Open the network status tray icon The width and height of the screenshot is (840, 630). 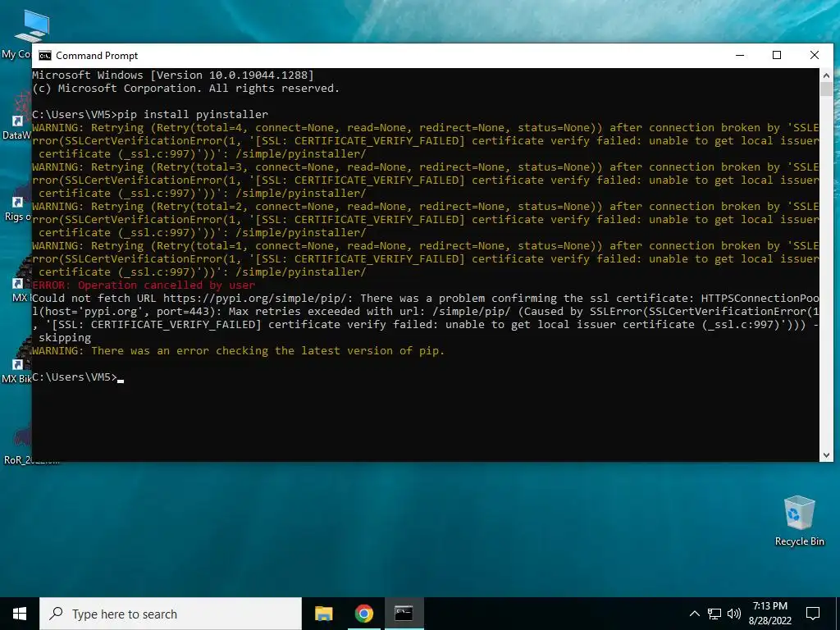click(x=714, y=614)
